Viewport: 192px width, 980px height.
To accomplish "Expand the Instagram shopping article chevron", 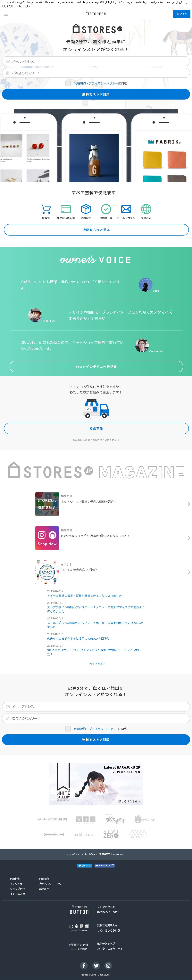I will click(189, 538).
